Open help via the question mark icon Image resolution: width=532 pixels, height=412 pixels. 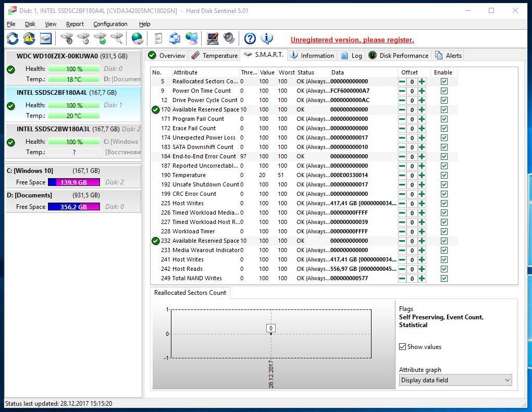250,39
